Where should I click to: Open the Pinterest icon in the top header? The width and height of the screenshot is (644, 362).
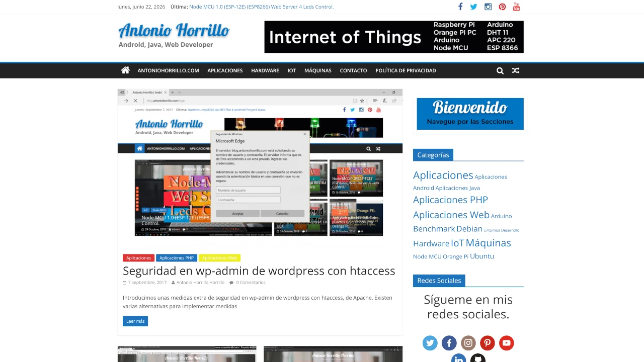coord(502,7)
